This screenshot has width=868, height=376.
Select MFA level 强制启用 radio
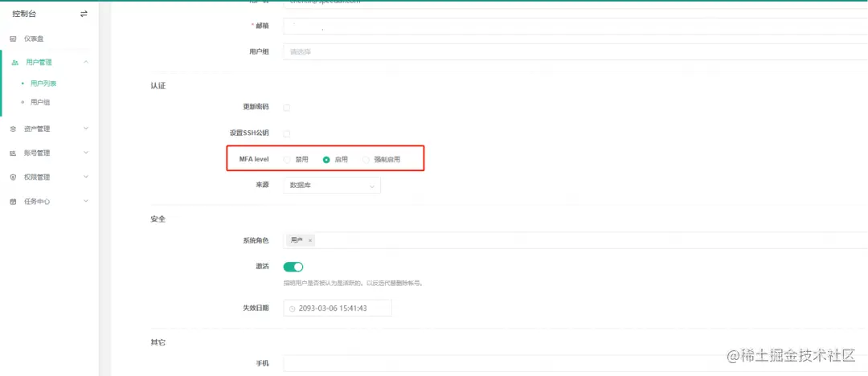point(366,160)
